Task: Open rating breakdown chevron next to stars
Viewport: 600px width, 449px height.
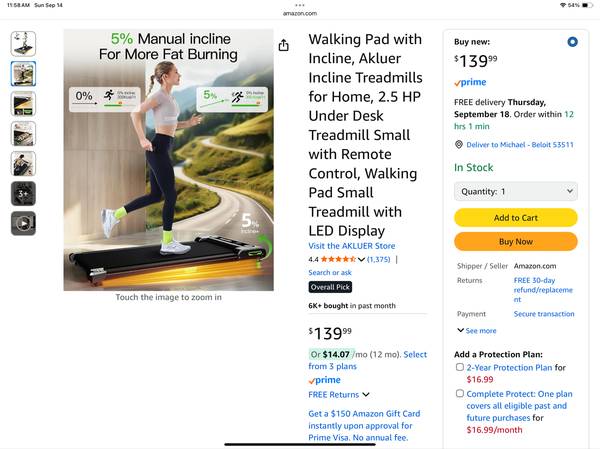Action: 361,260
